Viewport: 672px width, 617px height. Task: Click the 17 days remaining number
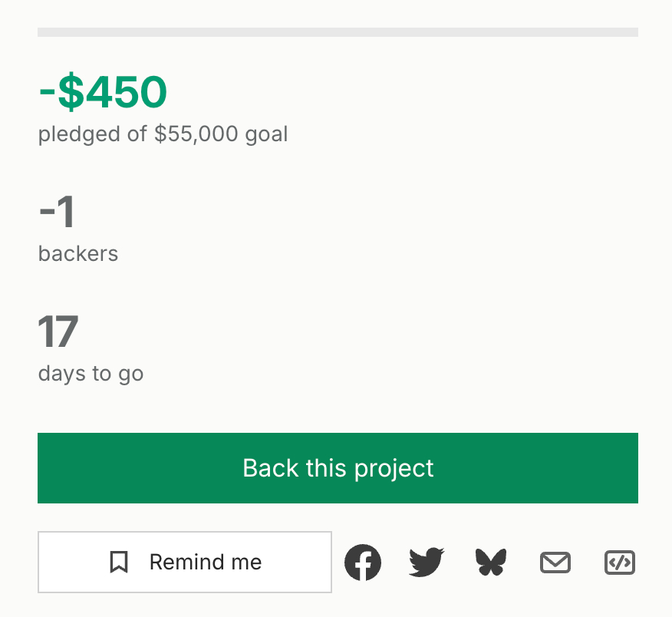coord(58,332)
